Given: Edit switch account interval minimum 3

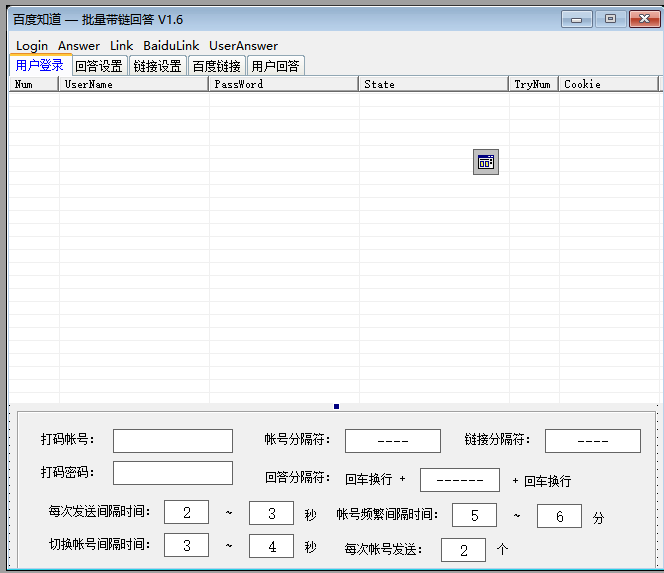Looking at the screenshot, I should click(x=186, y=545).
